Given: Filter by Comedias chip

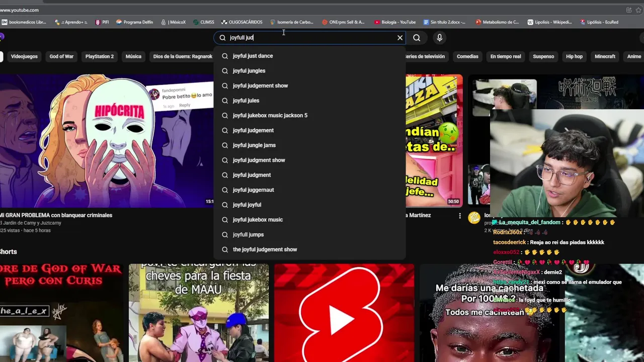Looking at the screenshot, I should tap(467, 56).
